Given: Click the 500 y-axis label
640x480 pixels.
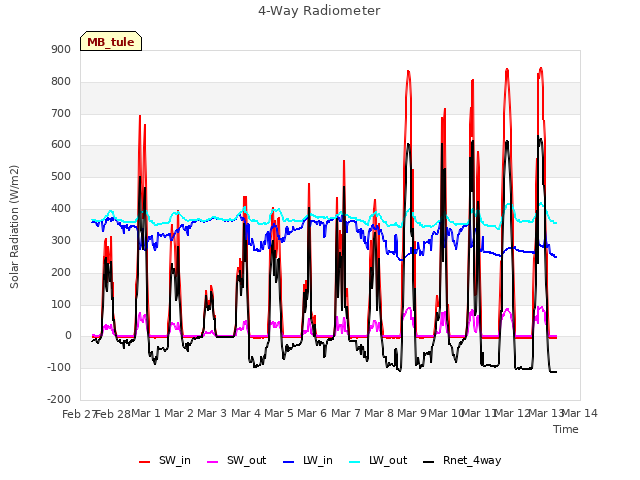Looking at the screenshot, I should 61,177.
